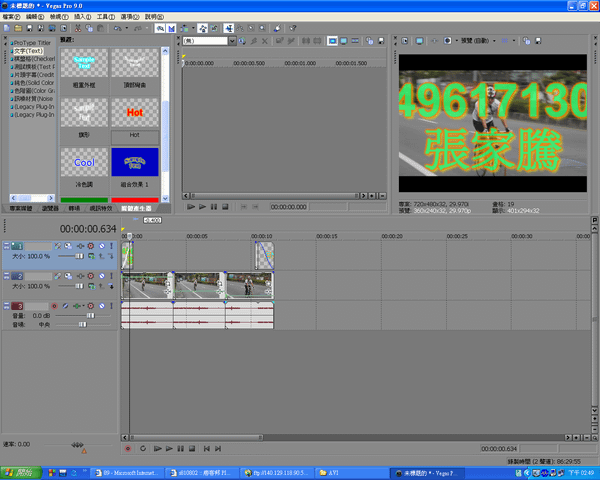Click the Paste clipboard toolbar icon

point(100,28)
